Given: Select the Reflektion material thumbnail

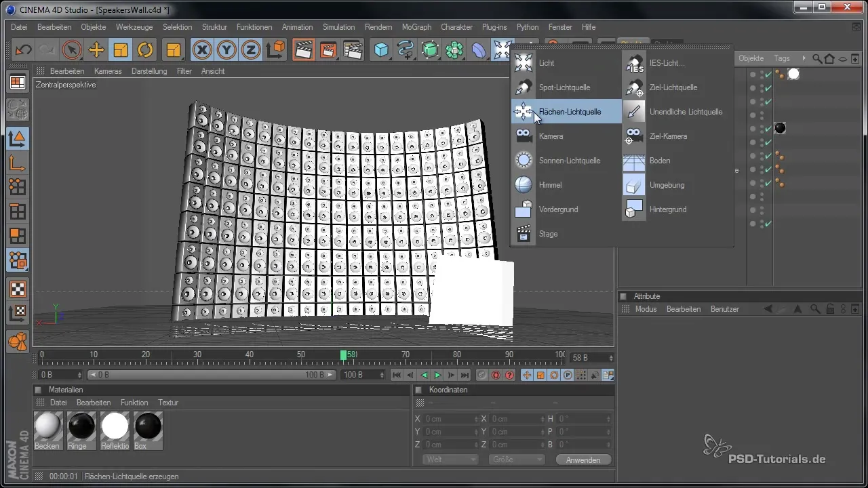Looking at the screenshot, I should (x=115, y=430).
